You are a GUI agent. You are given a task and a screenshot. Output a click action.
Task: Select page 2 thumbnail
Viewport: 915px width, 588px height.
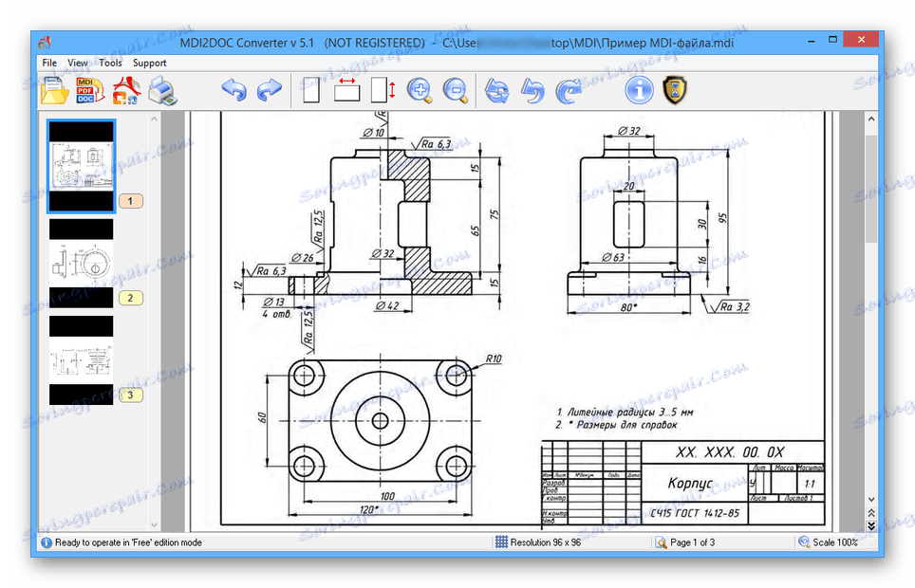click(x=81, y=263)
